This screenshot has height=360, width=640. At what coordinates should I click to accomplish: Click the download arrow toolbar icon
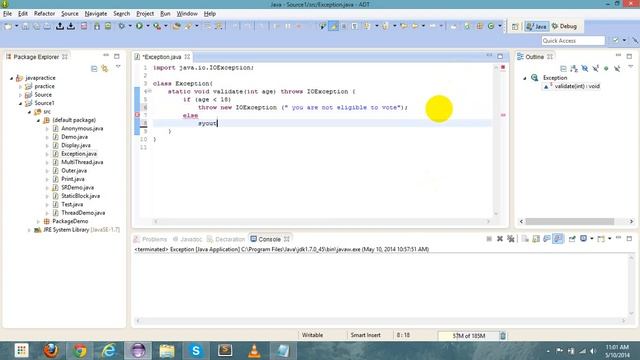click(x=71, y=26)
